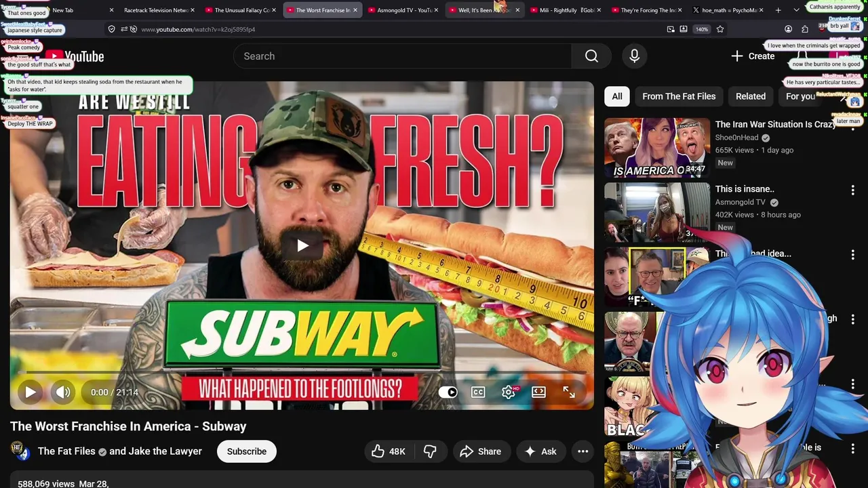Select the For you filter chip
This screenshot has height=488, width=868.
800,96
